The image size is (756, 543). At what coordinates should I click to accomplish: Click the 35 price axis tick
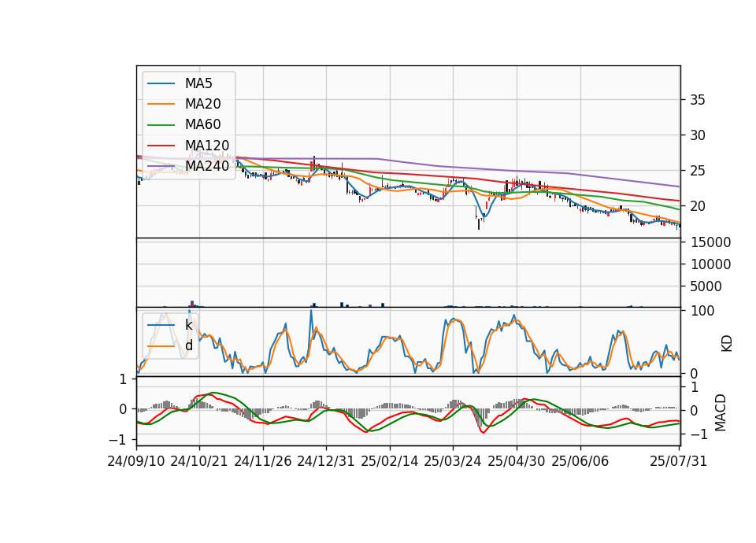point(698,100)
